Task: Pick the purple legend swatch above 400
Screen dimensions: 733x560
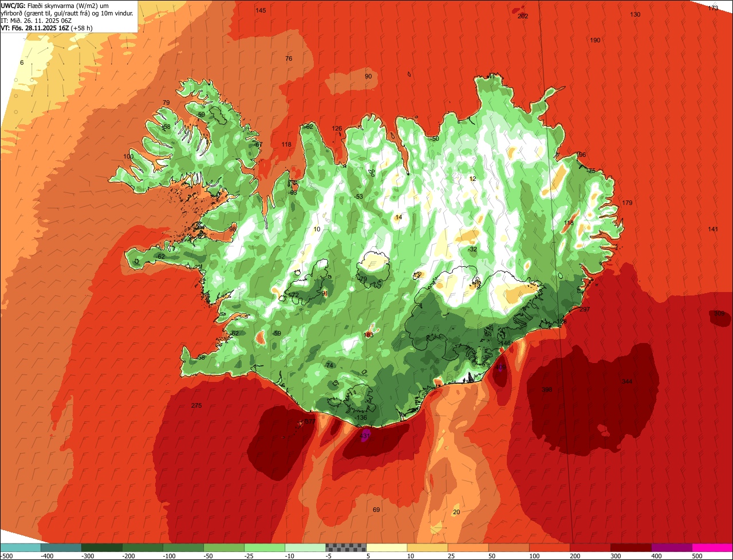Action: point(671,547)
